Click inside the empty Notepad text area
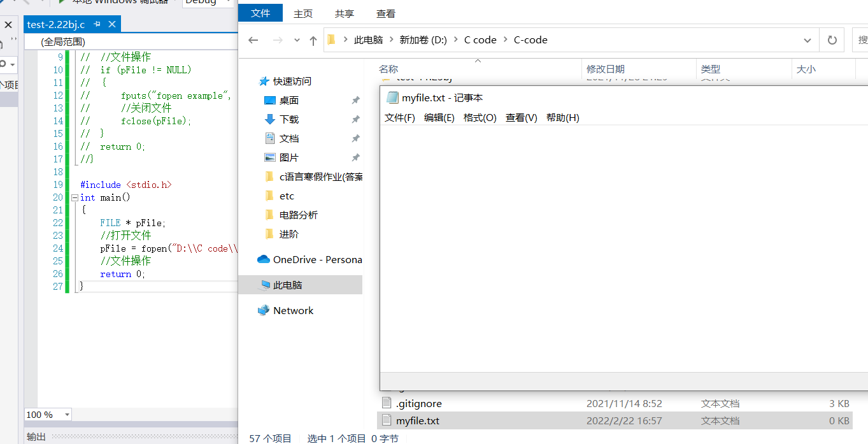 (x=624, y=248)
